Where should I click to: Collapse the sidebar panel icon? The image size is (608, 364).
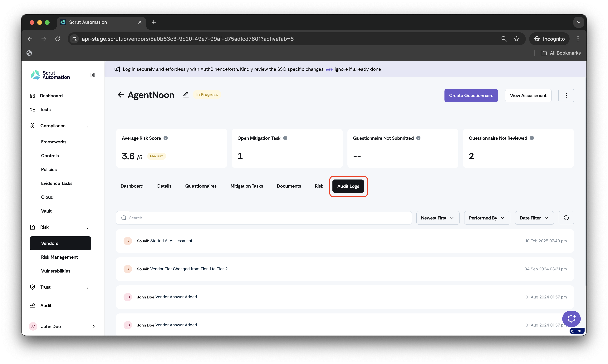93,75
